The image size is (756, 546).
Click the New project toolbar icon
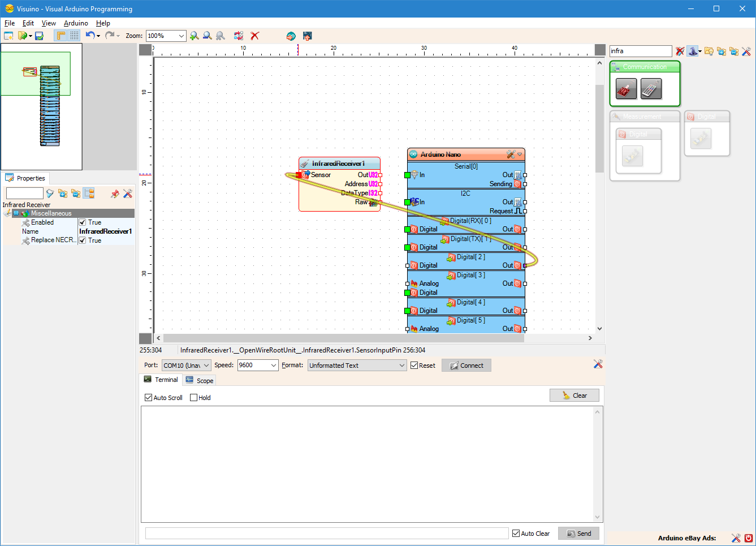(8, 36)
